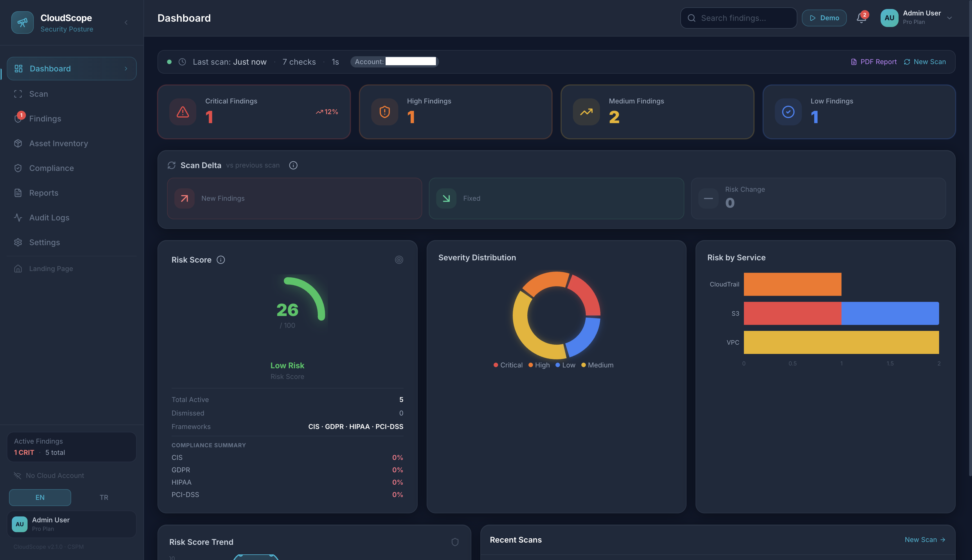
Task: Click the Audit Logs activity icon
Action: tap(18, 218)
